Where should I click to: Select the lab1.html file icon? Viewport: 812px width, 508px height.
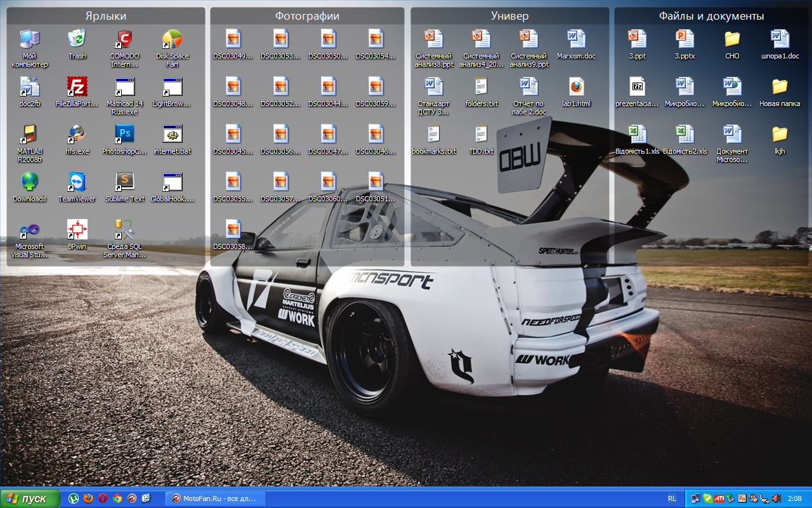tap(577, 87)
